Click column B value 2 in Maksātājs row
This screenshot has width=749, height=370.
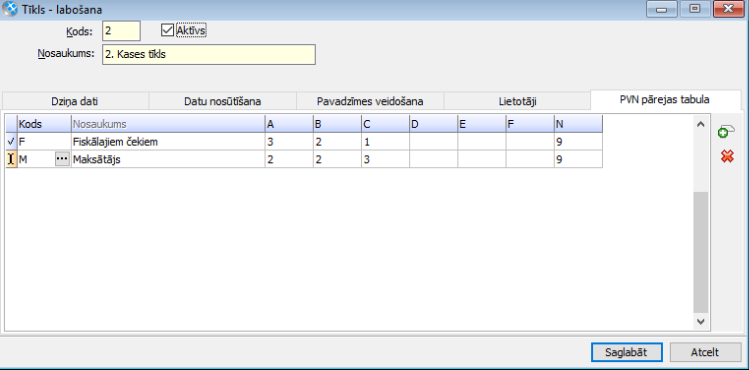(337, 159)
